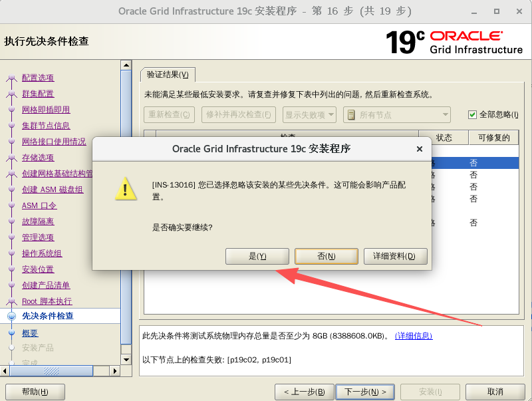Screen dimensions: 532x401
Task: Go back with < 上一步(B)
Action: 305,392
